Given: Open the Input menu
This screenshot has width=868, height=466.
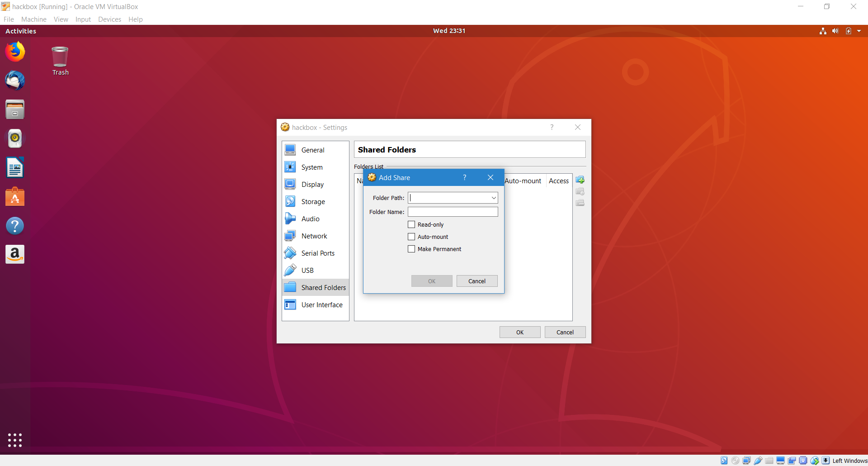Looking at the screenshot, I should click(x=83, y=19).
